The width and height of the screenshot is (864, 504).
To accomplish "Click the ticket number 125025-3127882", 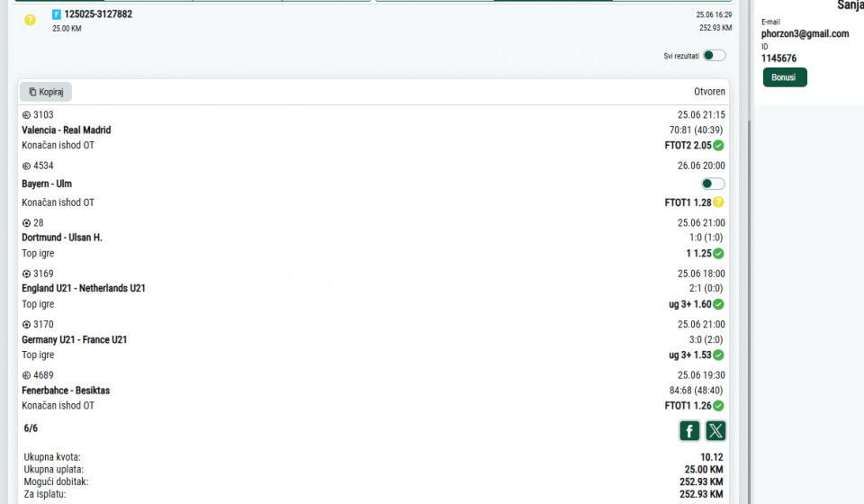I will (x=98, y=14).
